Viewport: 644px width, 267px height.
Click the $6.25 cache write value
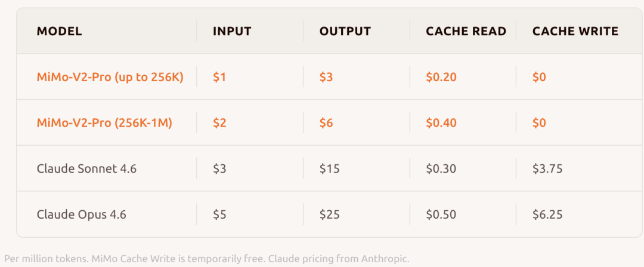click(x=547, y=214)
